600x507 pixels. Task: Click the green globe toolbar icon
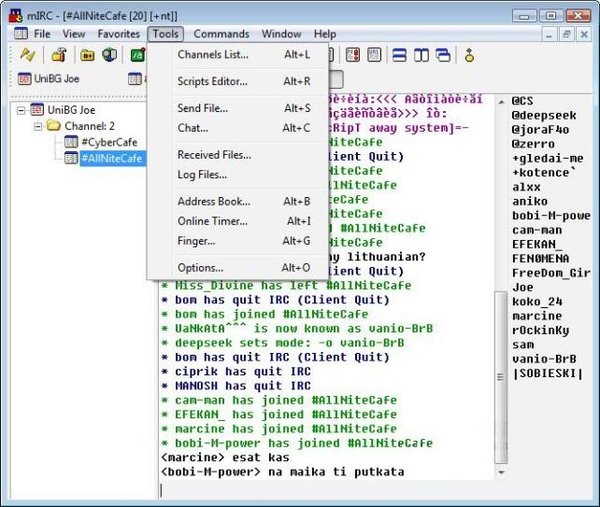pyautogui.click(x=110, y=55)
